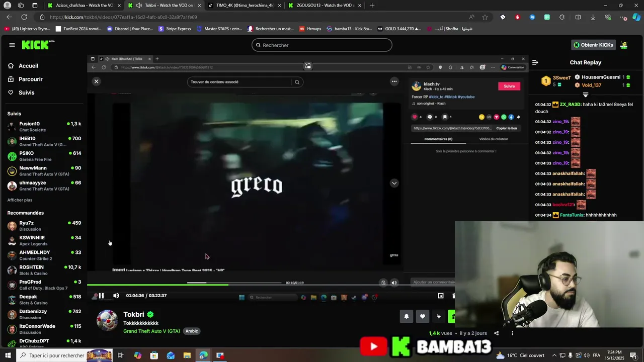Open the Kick hamburger menu
This screenshot has height=362, width=644.
[x=12, y=45]
